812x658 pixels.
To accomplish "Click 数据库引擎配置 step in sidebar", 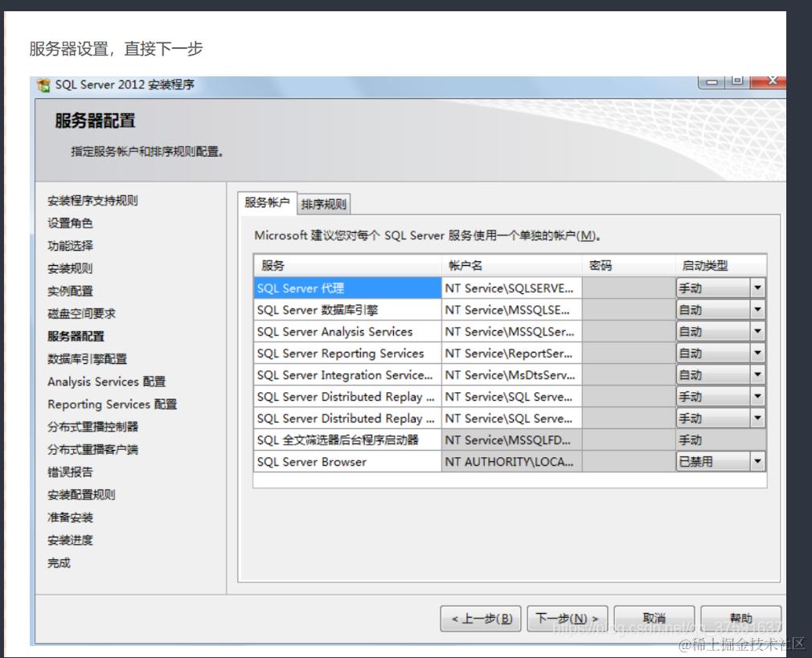I will click(87, 359).
